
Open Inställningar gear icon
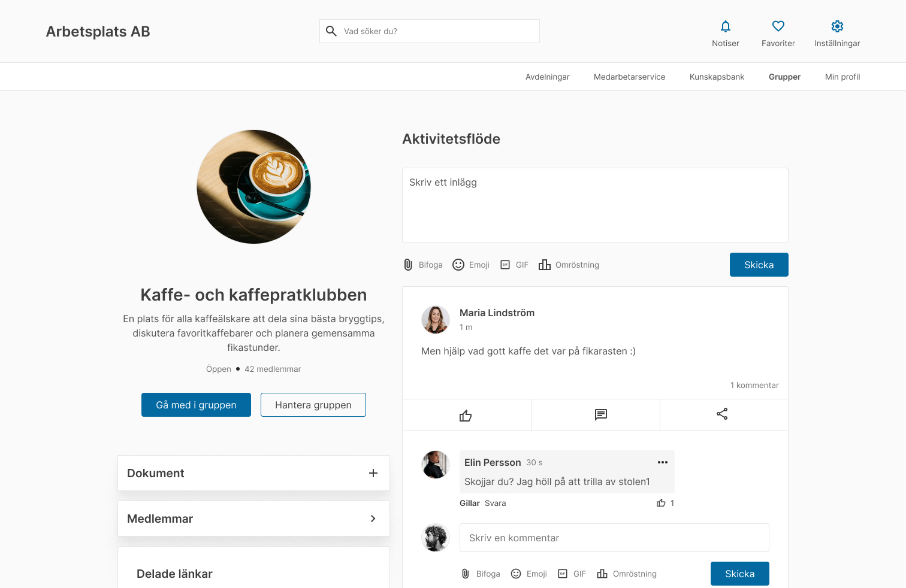tap(836, 27)
